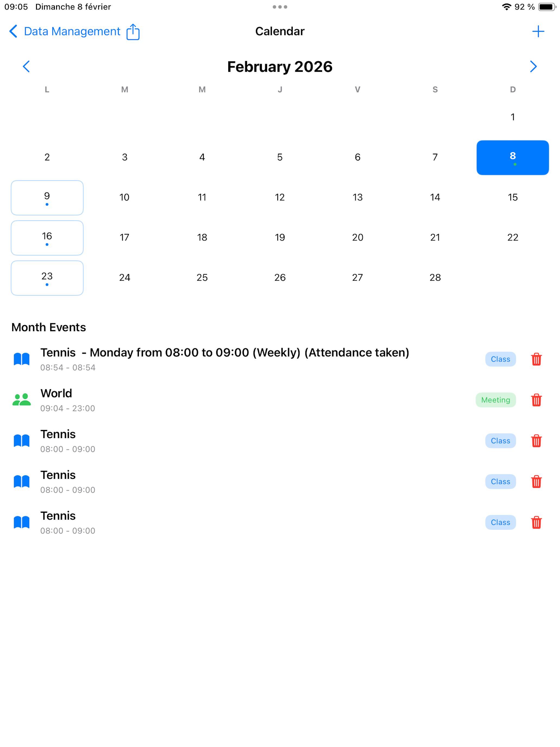Open Tennis Monday Weekly attendance event
Image resolution: width=560 pixels, height=747 pixels.
[x=225, y=353]
